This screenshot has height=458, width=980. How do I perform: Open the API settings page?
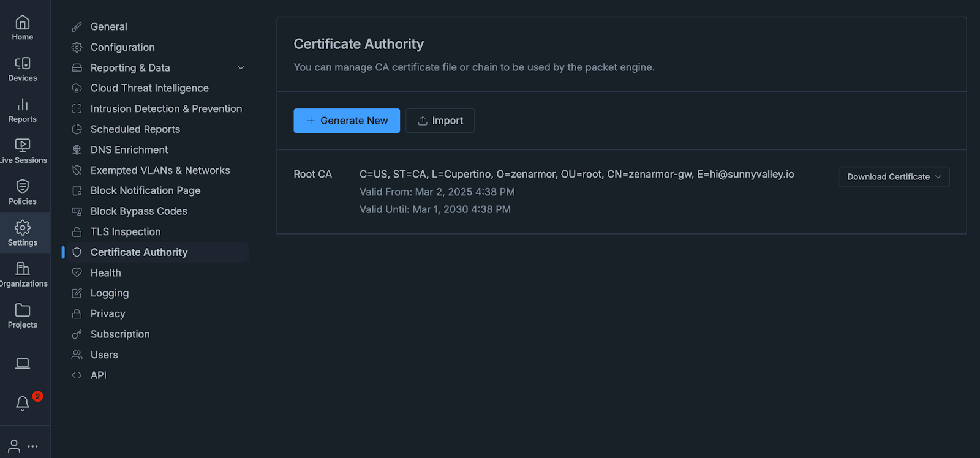click(x=98, y=375)
